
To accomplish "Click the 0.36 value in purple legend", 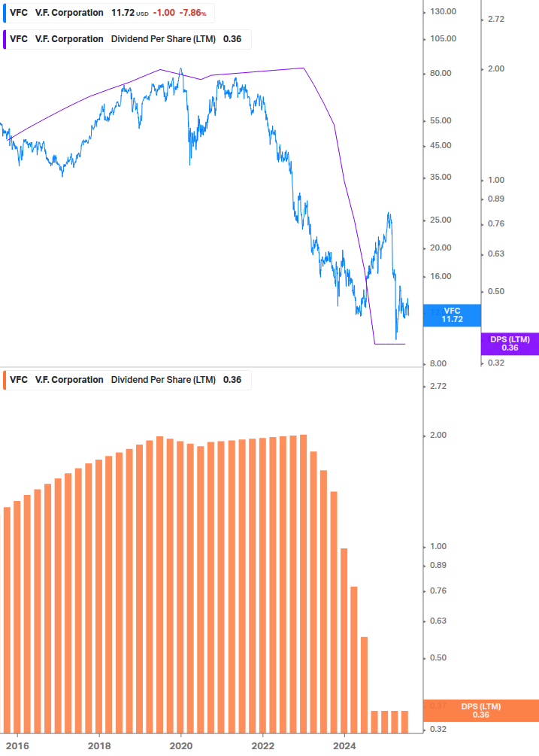I will pyautogui.click(x=232, y=40).
